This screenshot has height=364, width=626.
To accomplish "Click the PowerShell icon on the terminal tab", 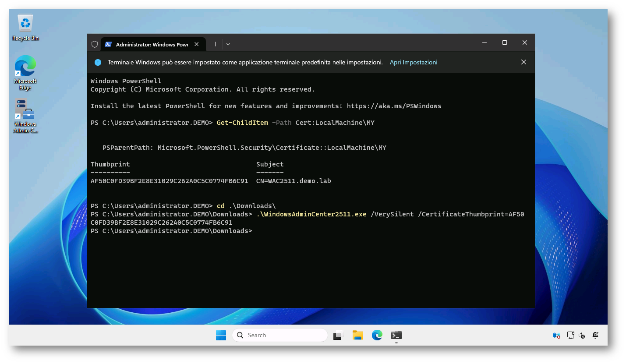I will (x=108, y=44).
